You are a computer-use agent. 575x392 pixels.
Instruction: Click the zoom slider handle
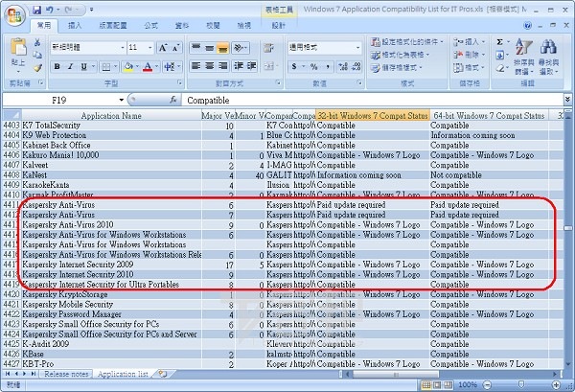click(521, 384)
